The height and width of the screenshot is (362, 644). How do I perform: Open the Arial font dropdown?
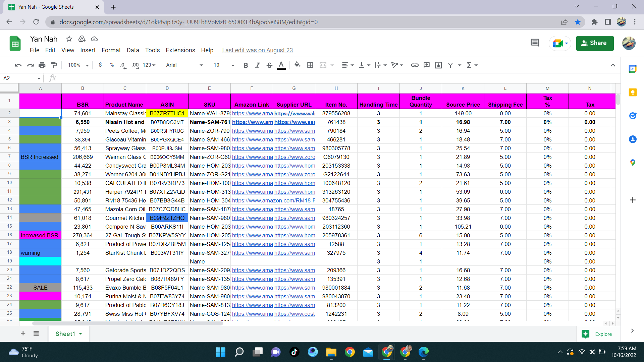(184, 65)
